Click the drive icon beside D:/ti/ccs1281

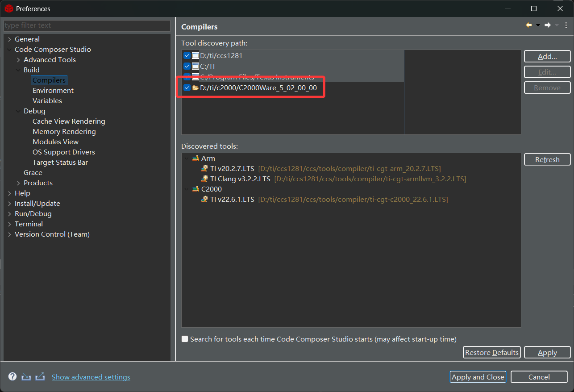[195, 56]
